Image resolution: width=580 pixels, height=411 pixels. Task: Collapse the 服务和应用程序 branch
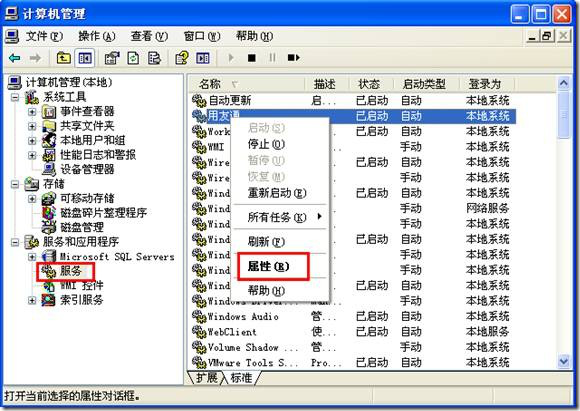15,242
